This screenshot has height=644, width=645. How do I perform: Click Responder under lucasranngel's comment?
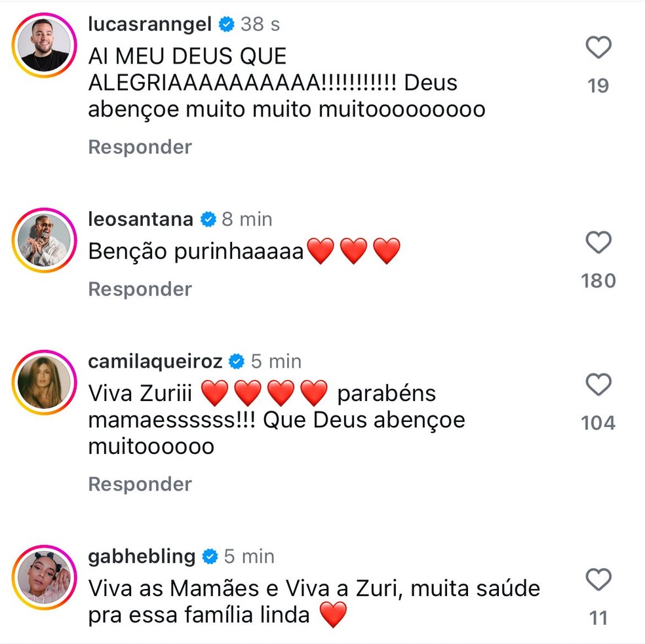coord(139,147)
